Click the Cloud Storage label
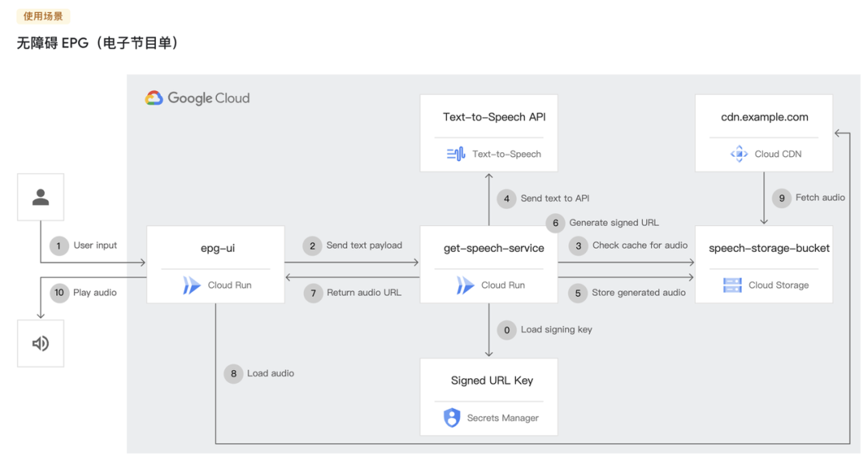Viewport: 868px width, 461px height. point(778,286)
